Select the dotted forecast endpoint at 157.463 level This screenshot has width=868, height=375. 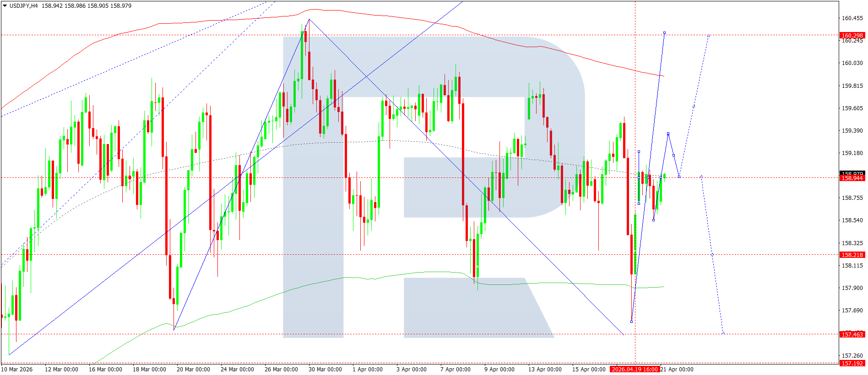(x=723, y=333)
